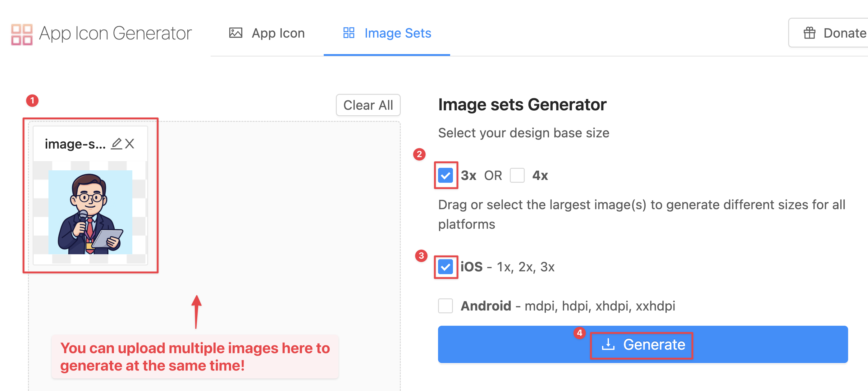
Task: Click the download icon inside the Generate button
Action: (x=609, y=344)
